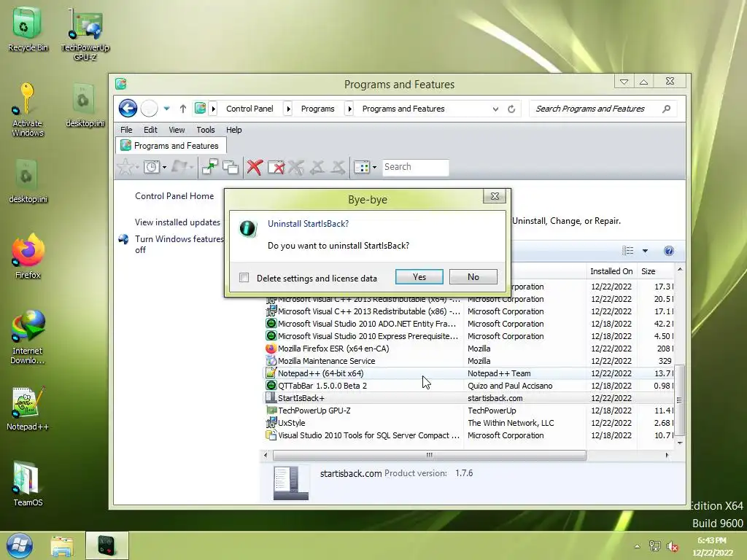Select the StartIsBack+ program row
Image resolution: width=747 pixels, height=560 pixels.
469,398
